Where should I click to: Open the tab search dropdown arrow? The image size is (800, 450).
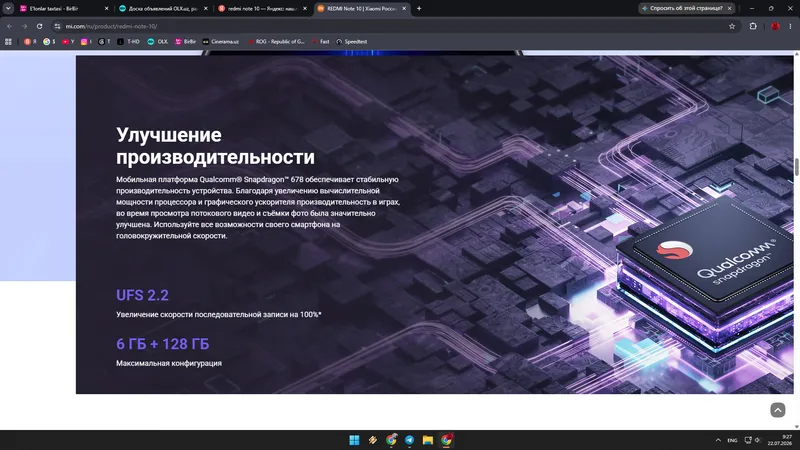coord(8,8)
